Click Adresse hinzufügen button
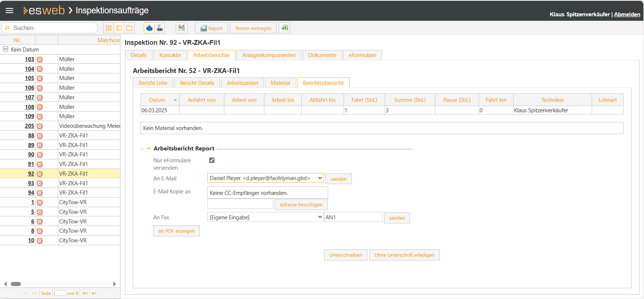 coord(301,205)
